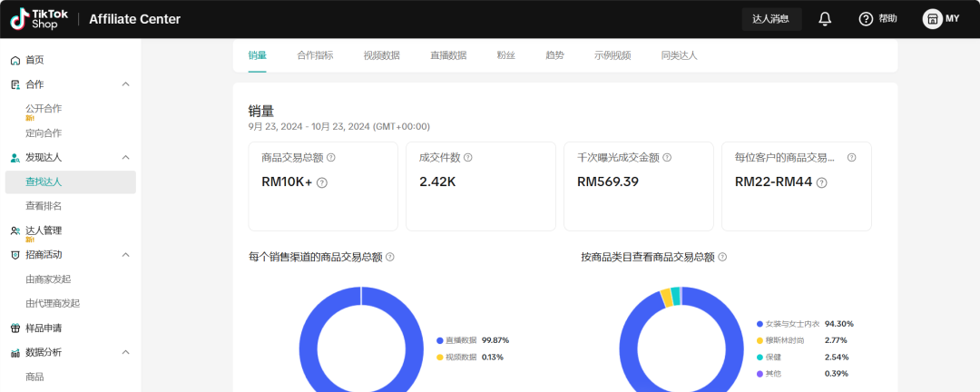Screen dimensions: 980x392
Task: Collapse the 数据分析 sidebar section
Action: [125, 353]
